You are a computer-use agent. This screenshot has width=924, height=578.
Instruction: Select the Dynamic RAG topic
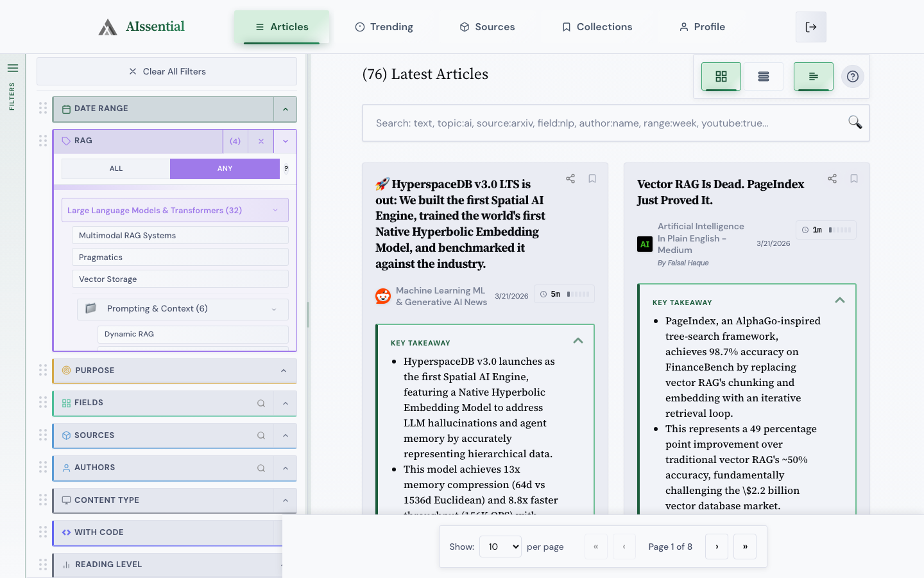pyautogui.click(x=193, y=334)
